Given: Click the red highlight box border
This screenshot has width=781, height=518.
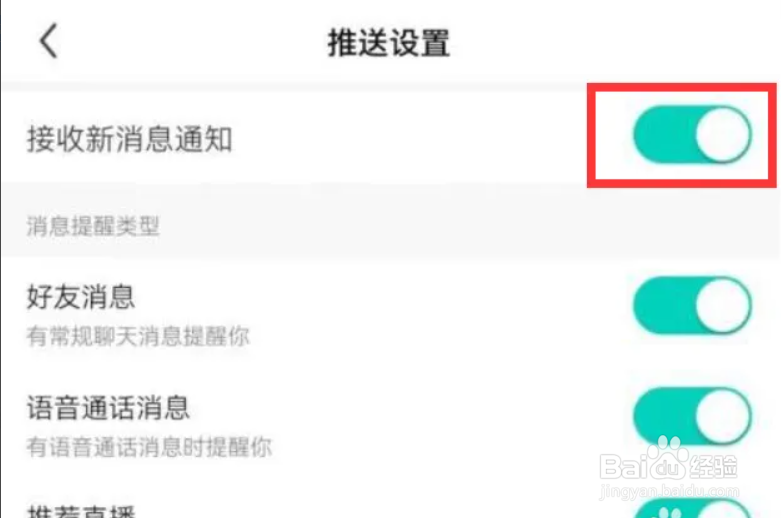Looking at the screenshot, I should point(681,87).
